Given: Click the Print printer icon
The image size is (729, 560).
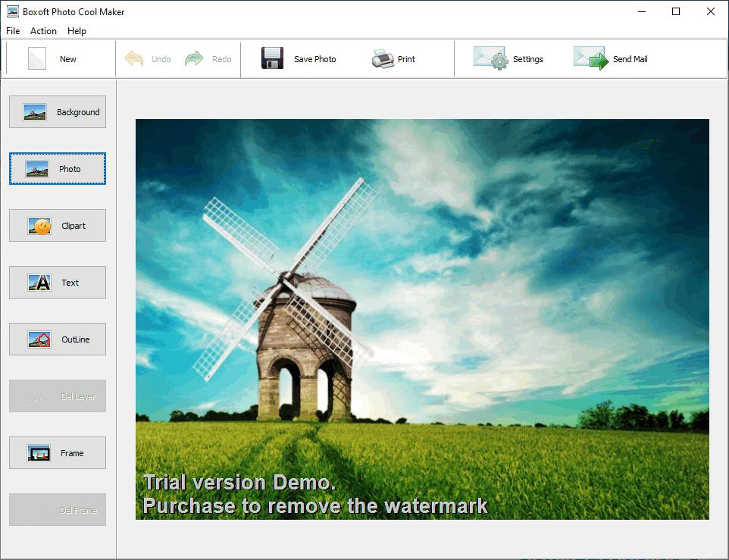Looking at the screenshot, I should tap(383, 59).
